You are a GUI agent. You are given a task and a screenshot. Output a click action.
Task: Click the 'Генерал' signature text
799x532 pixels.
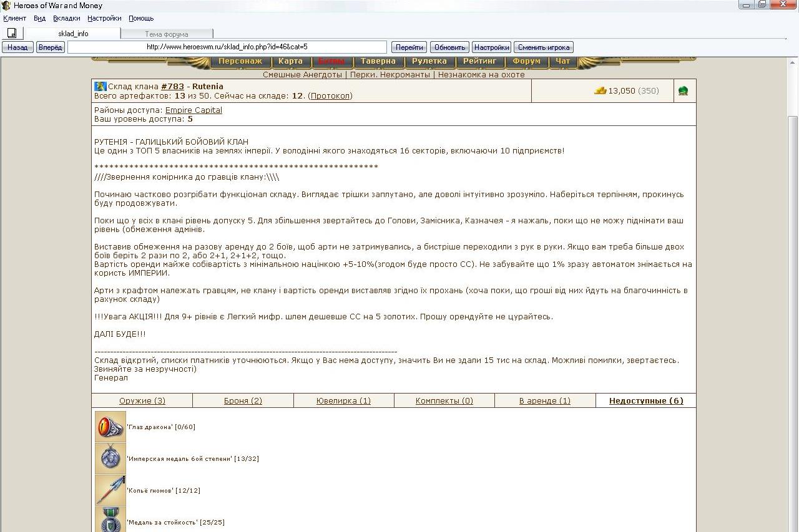tap(111, 378)
